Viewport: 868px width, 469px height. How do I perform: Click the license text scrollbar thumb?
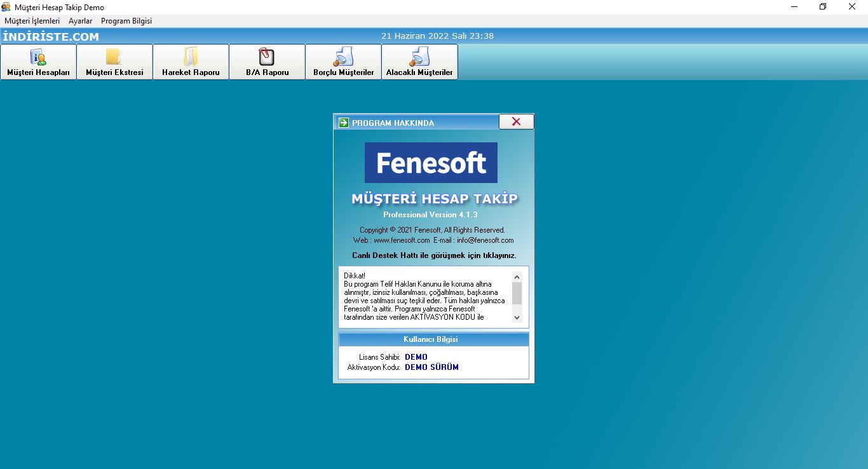click(517, 293)
